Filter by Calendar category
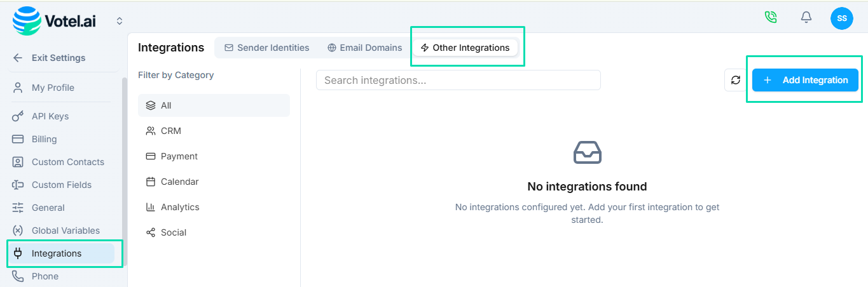The height and width of the screenshot is (287, 868). pyautogui.click(x=214, y=182)
